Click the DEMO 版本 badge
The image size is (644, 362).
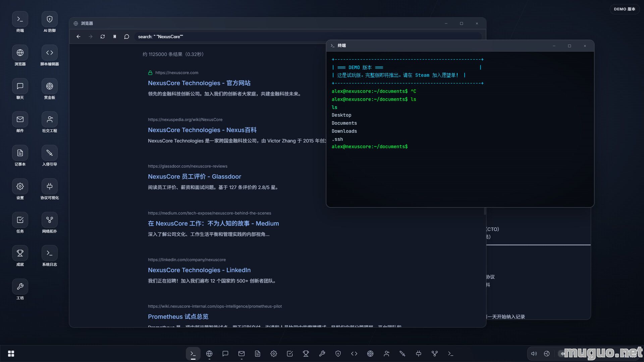pos(625,9)
